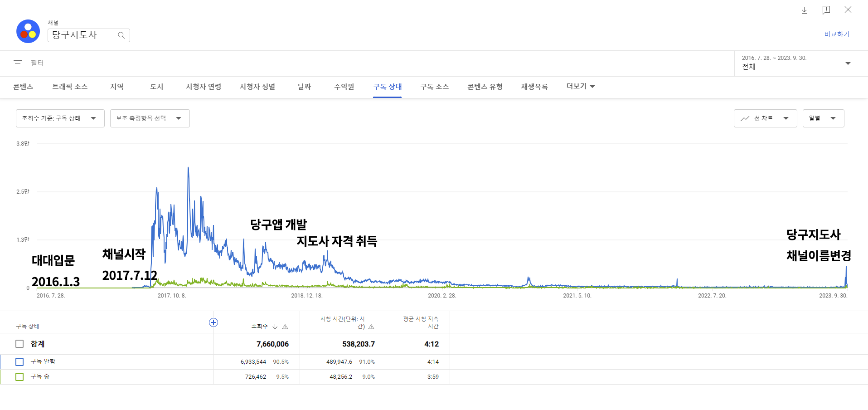Click the 구독 중 row label
The image size is (868, 410).
click(x=40, y=376)
